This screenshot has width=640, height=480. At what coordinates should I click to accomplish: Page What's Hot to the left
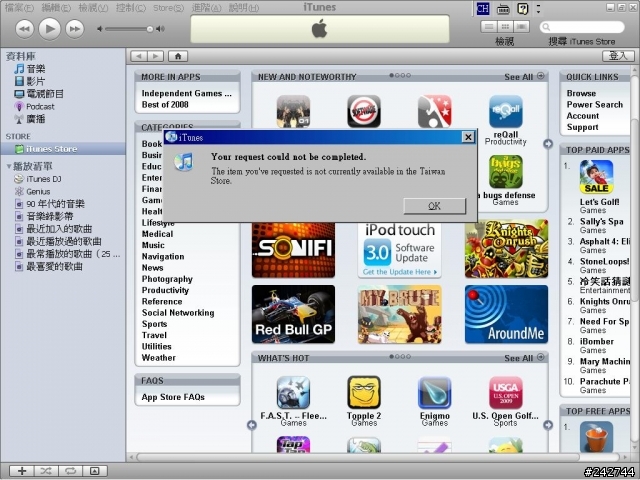coord(252,425)
